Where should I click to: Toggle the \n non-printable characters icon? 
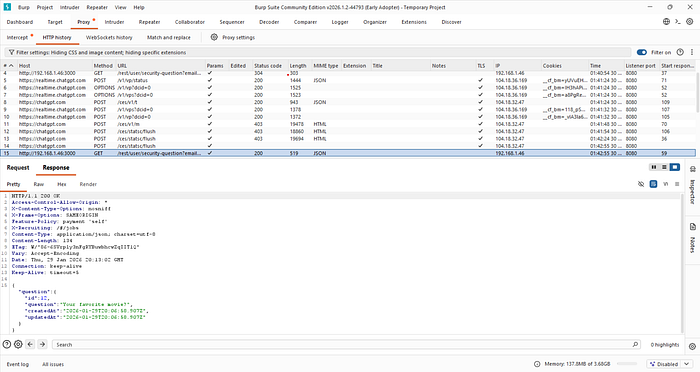[666, 184]
